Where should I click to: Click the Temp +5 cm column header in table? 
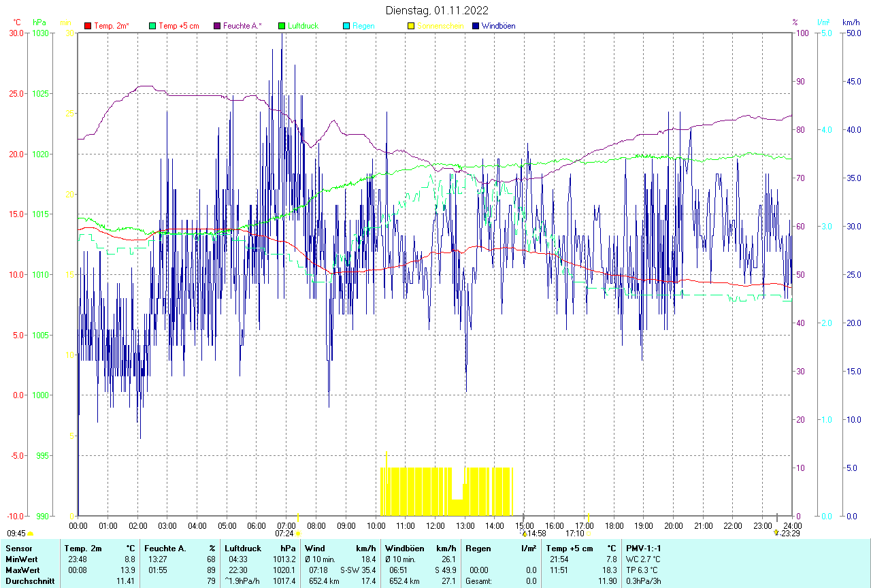[x=569, y=548]
